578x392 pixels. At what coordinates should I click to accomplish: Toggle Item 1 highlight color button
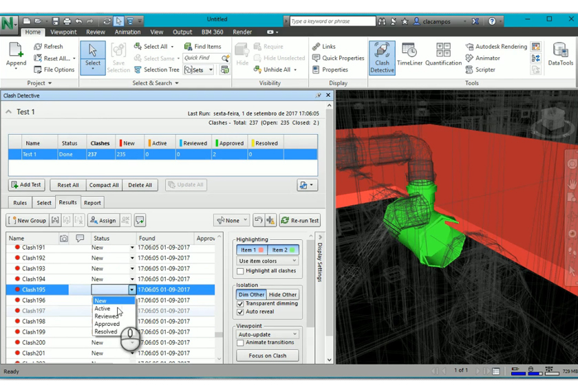[251, 250]
